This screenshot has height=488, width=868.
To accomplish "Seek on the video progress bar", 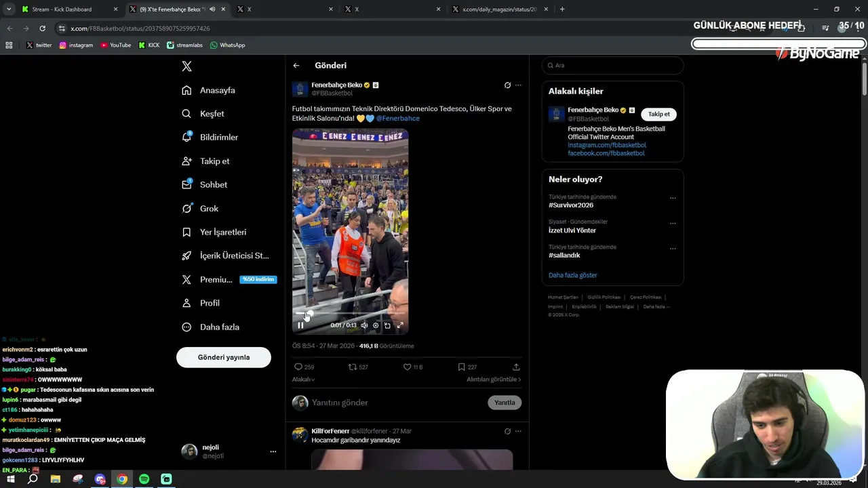I will 350,314.
